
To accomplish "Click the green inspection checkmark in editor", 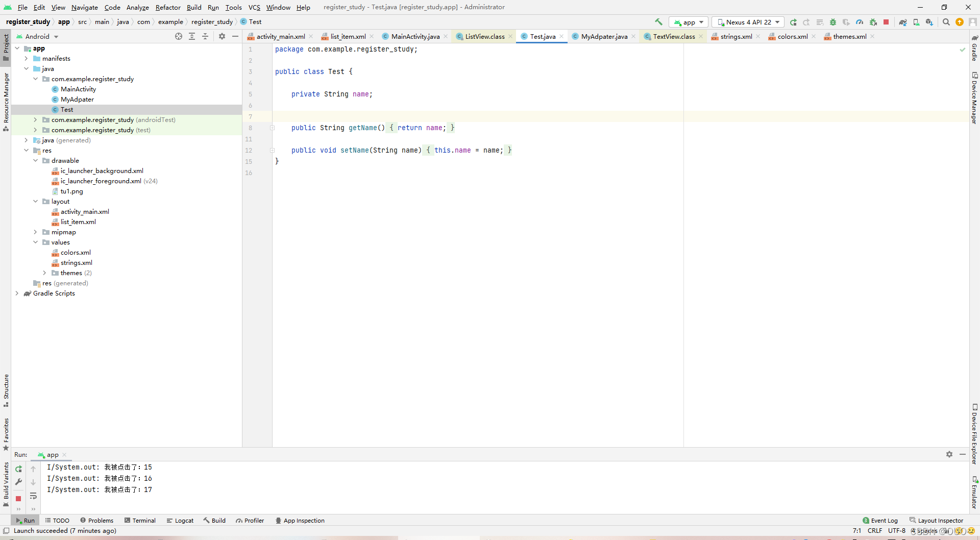I will coord(963,50).
